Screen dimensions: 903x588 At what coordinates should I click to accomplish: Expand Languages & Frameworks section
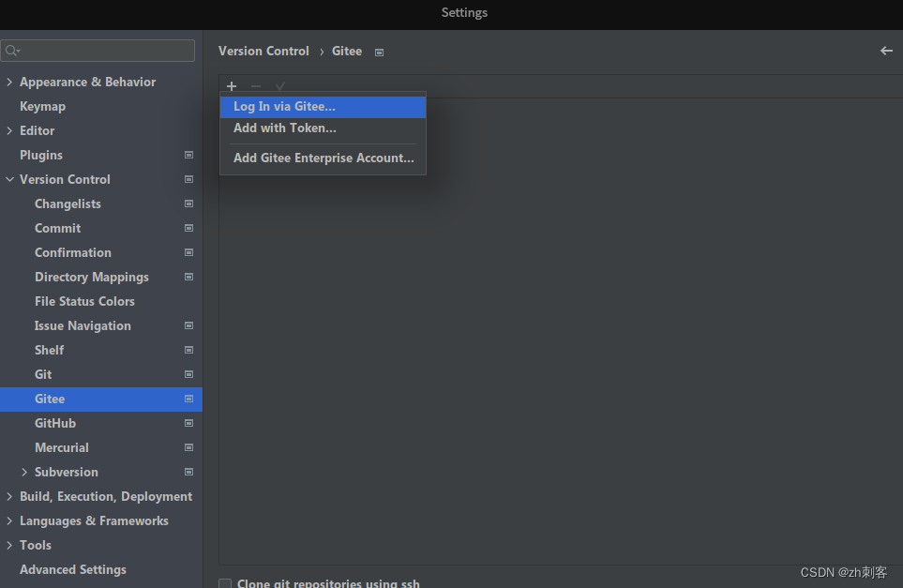(x=9, y=520)
